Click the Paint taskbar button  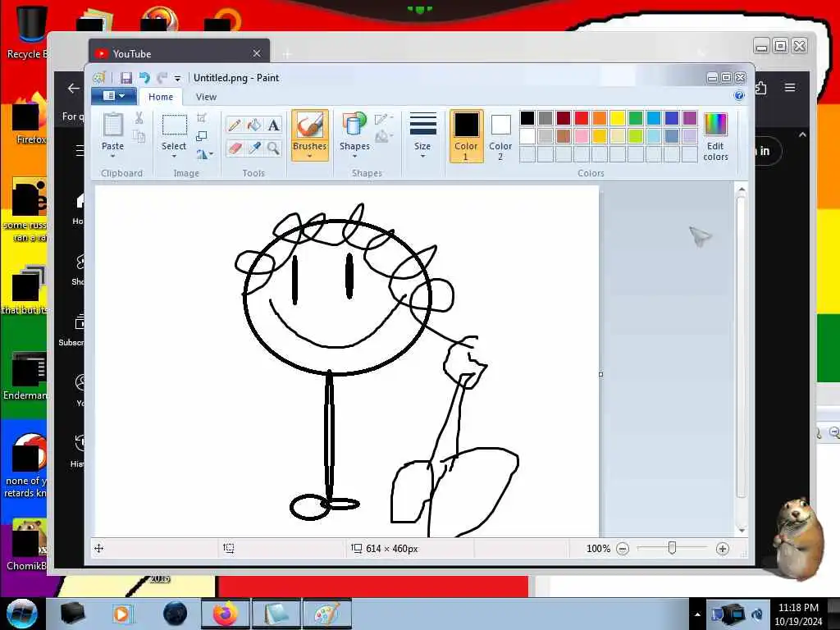click(x=326, y=614)
